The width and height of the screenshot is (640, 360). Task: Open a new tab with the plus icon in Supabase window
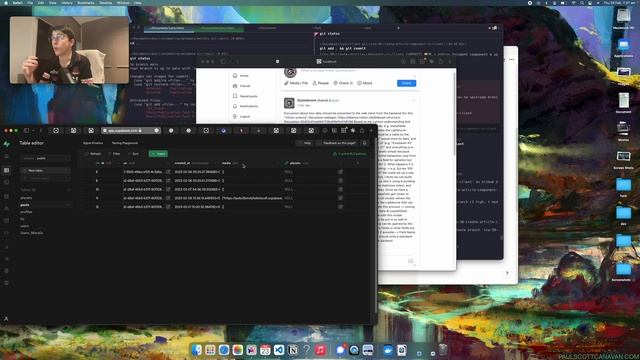click(371, 131)
